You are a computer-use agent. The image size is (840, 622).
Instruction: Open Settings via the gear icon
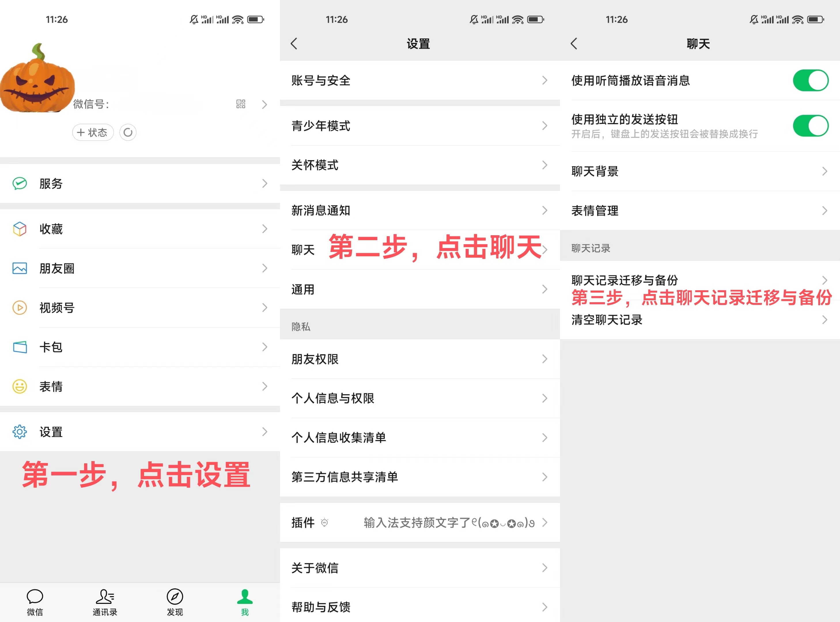[x=20, y=432]
